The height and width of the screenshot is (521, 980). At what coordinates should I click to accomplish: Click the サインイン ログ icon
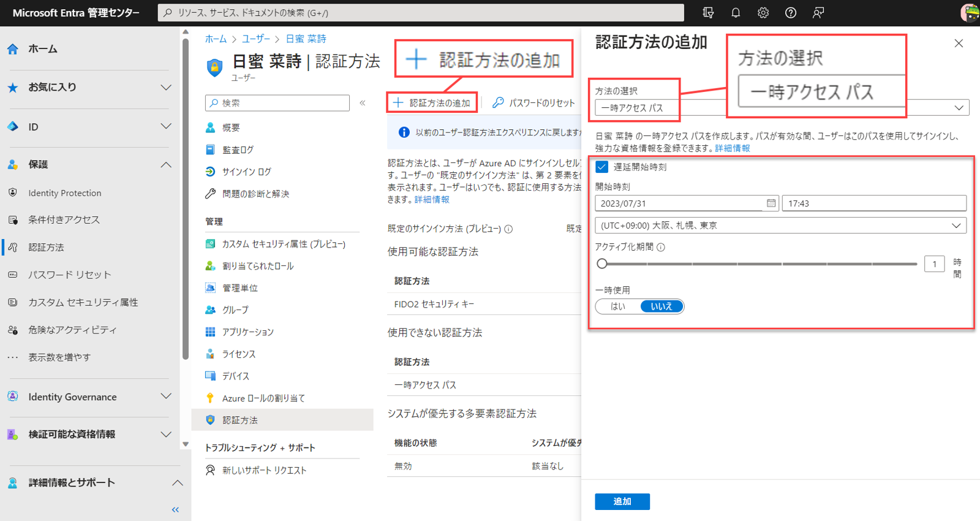pyautogui.click(x=211, y=172)
